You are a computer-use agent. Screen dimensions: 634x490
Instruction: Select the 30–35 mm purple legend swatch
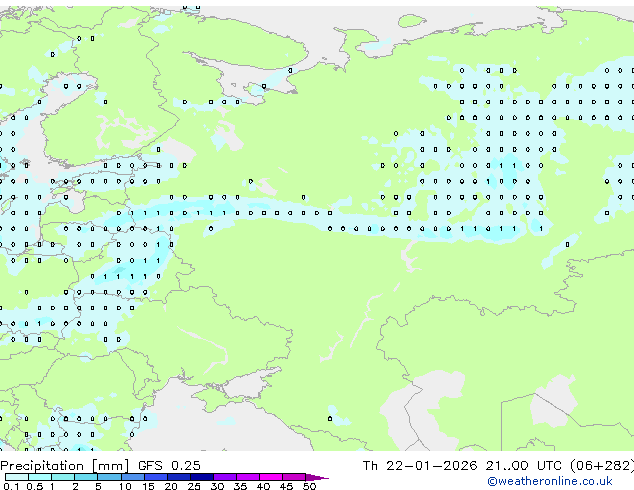(225, 477)
